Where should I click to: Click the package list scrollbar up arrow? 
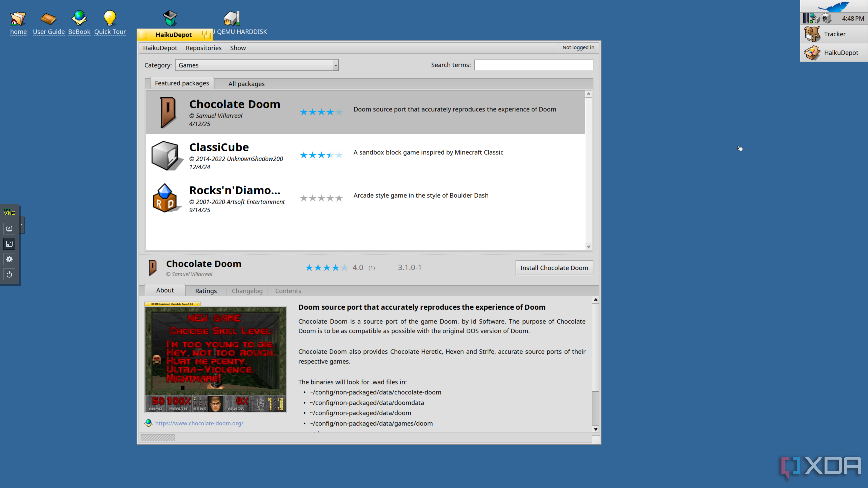589,94
